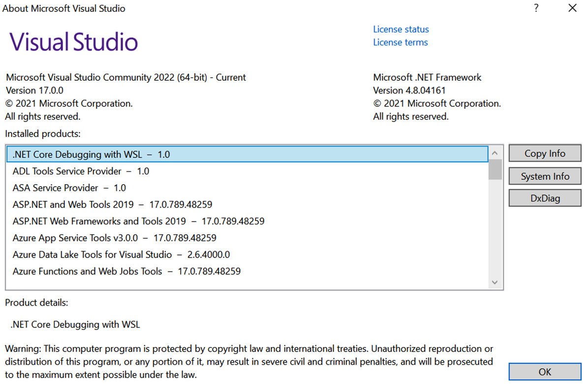Click installed products scroll down arrow
Viewport: 588px width, 384px height.
495,282
